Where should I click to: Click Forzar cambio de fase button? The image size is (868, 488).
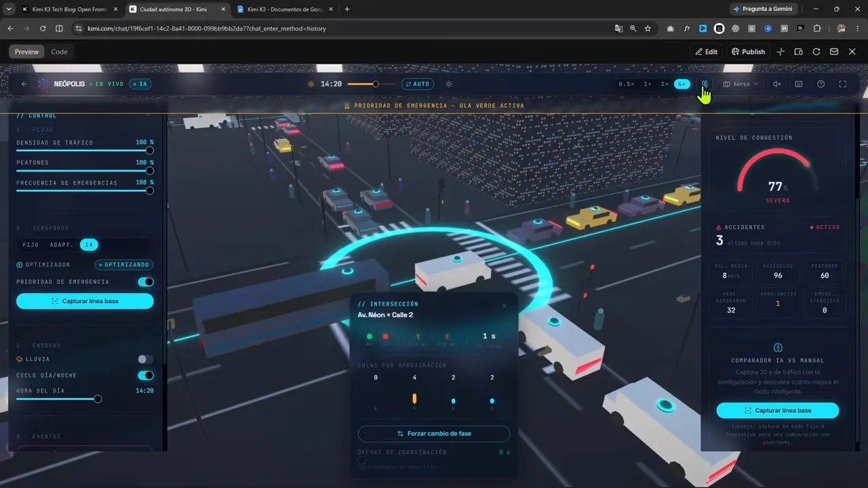[x=434, y=434]
